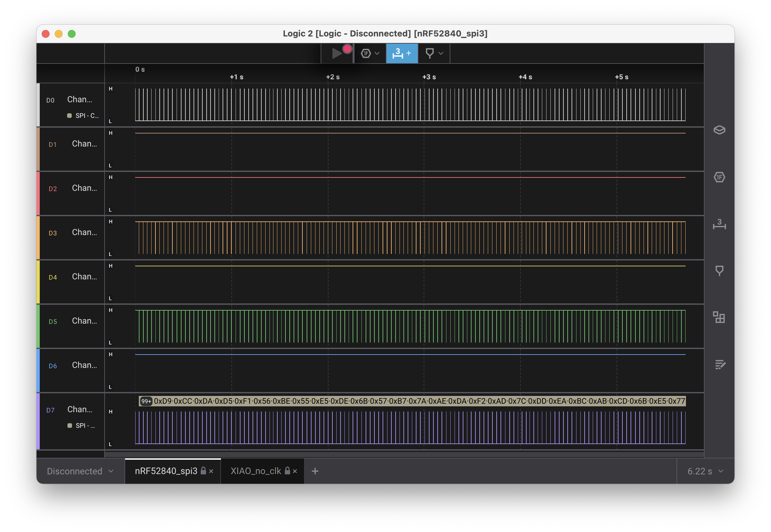Select the D2 channel label
Viewport: 771px width, 532px height.
(84, 188)
